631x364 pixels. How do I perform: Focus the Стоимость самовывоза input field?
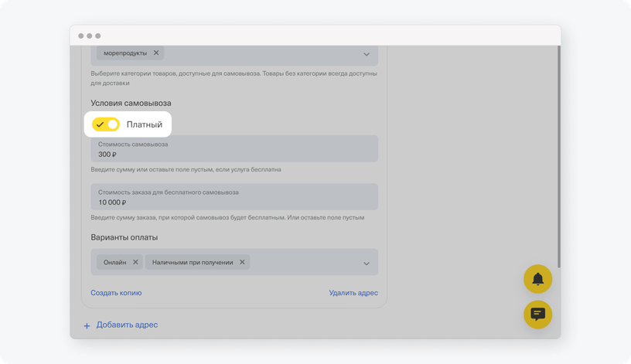(234, 149)
